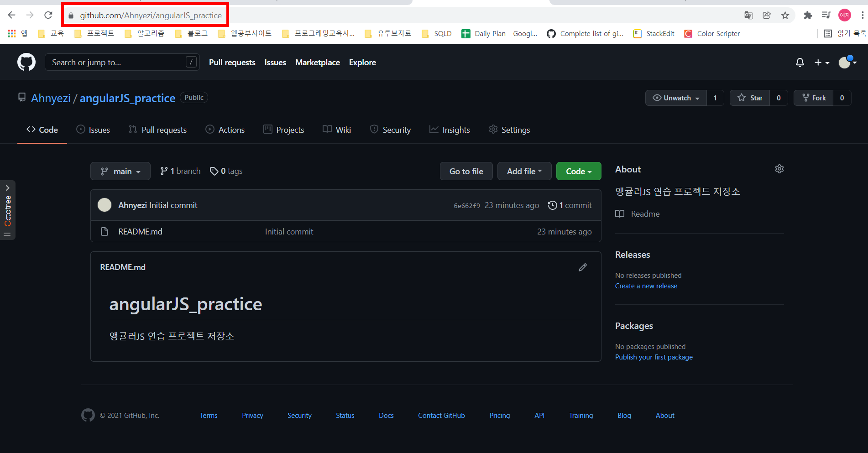
Task: Expand the Unwatch dropdown caret
Action: (x=697, y=98)
